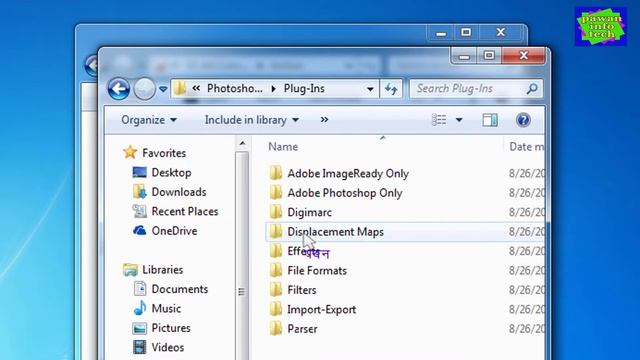Click the Videos filmstrip icon
The width and height of the screenshot is (640, 360).
pos(140,347)
